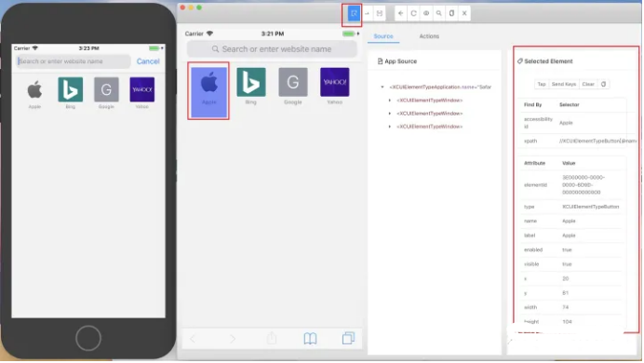Click Safari back chevron in Inspector screenshot
Screen dimensions: 644x363
193,339
